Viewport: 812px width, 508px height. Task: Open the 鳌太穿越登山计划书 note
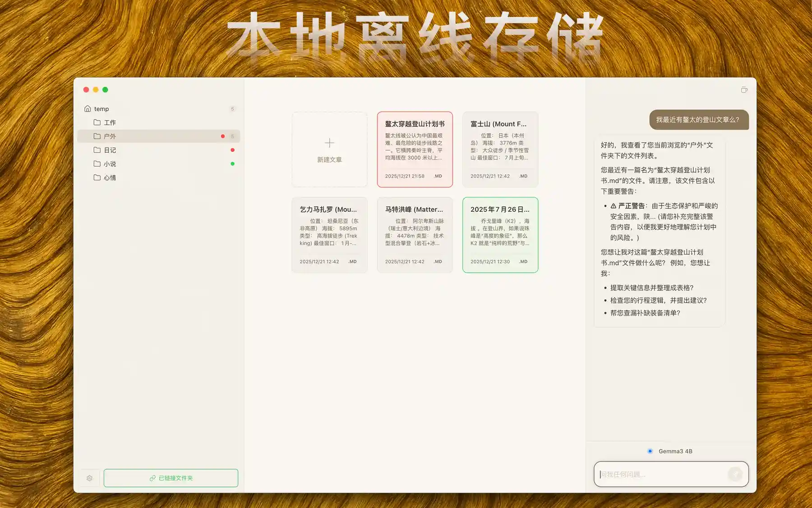click(x=415, y=149)
